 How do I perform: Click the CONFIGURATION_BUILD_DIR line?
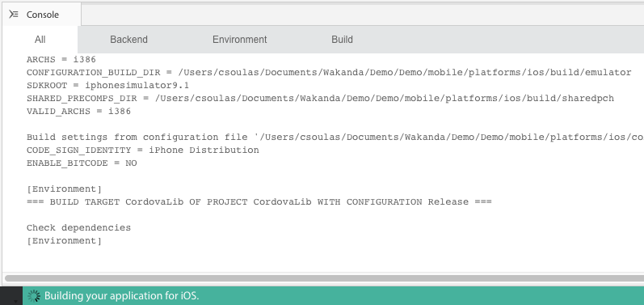pyautogui.click(x=329, y=72)
